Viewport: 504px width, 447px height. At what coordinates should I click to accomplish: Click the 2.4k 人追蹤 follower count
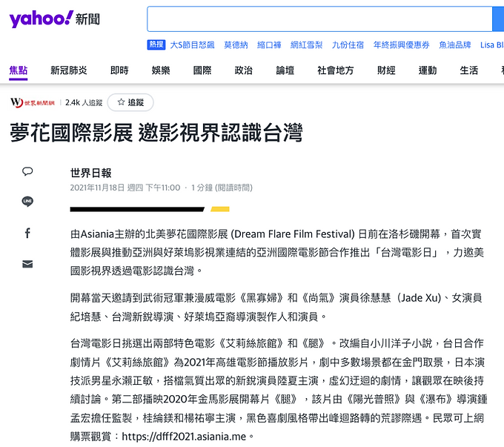84,102
